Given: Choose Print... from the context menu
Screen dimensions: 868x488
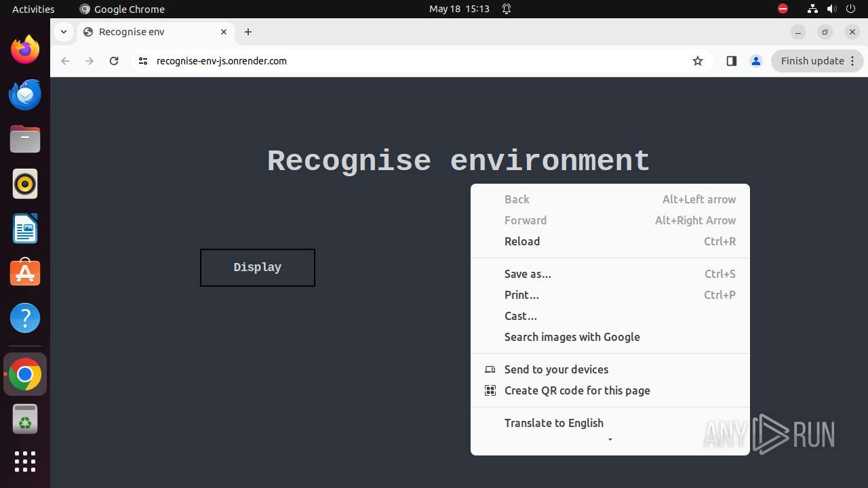Looking at the screenshot, I should [x=610, y=295].
